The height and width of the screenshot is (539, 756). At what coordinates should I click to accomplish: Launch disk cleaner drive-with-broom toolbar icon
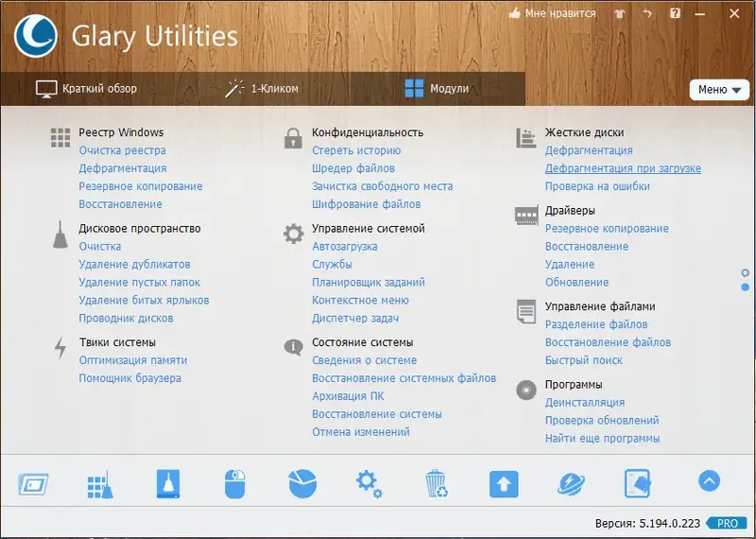pyautogui.click(x=168, y=484)
